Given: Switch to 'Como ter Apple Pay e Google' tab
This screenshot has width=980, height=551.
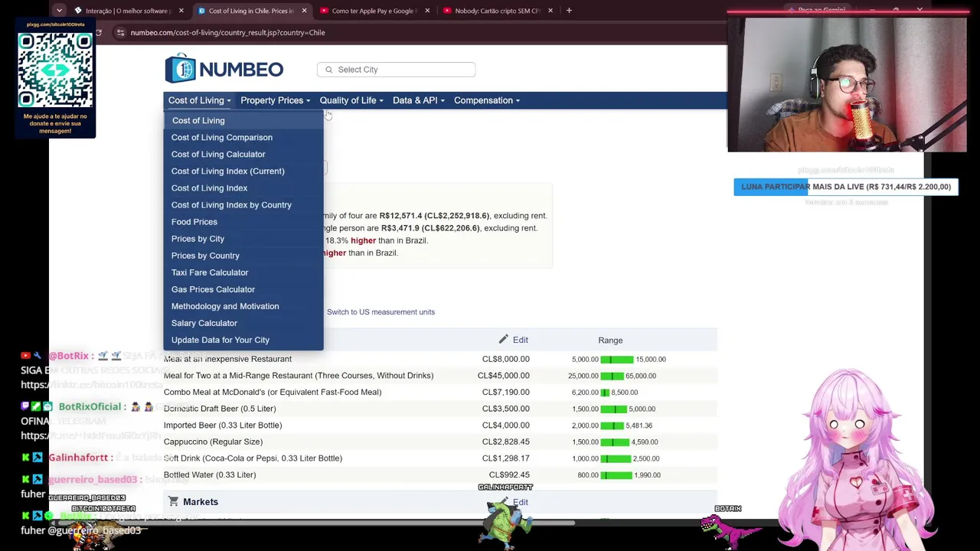Looking at the screenshot, I should click(x=373, y=11).
